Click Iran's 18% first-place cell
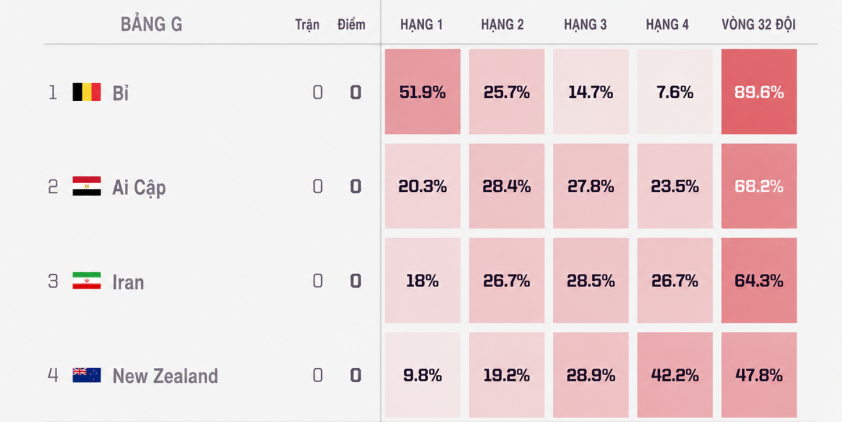 pyautogui.click(x=423, y=280)
